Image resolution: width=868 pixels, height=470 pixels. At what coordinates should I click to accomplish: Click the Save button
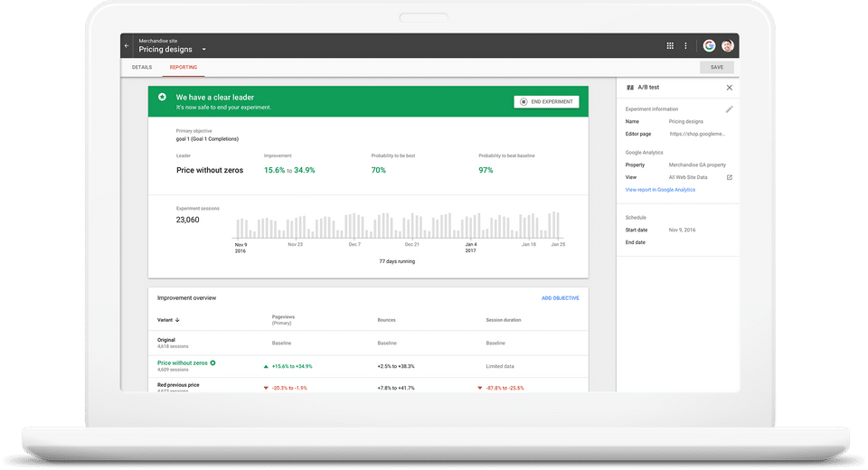coord(717,67)
